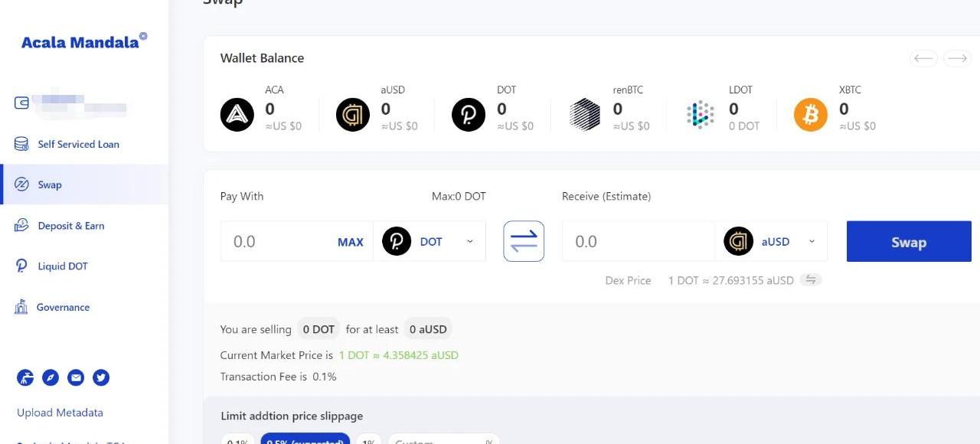Click the swap direction arrows icon
The image size is (980, 444).
(524, 241)
